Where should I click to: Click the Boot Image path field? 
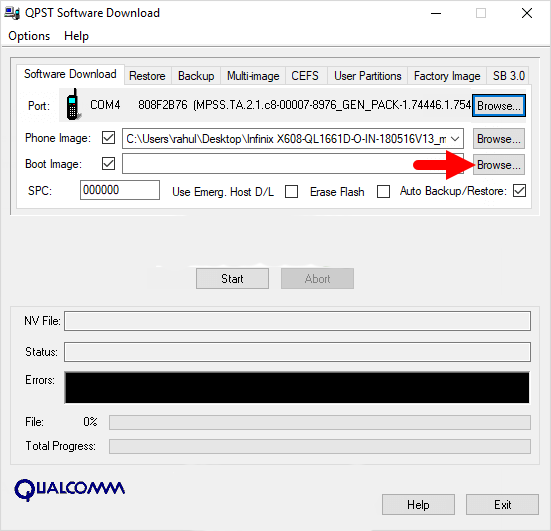[293, 163]
